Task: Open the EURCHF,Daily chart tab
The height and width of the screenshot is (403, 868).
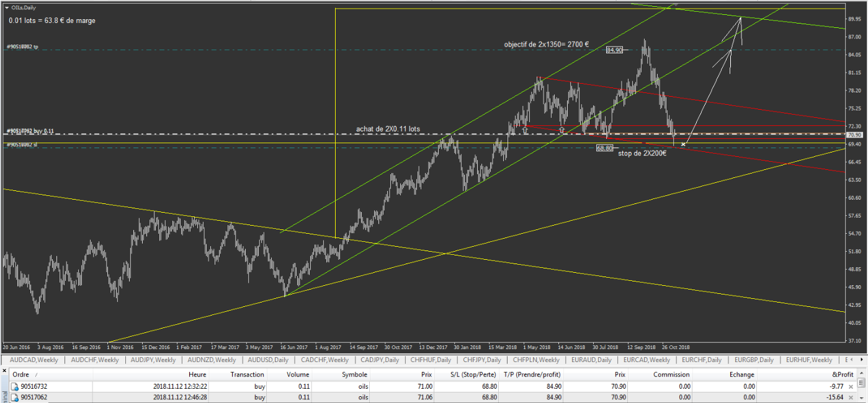Action: tap(702, 360)
